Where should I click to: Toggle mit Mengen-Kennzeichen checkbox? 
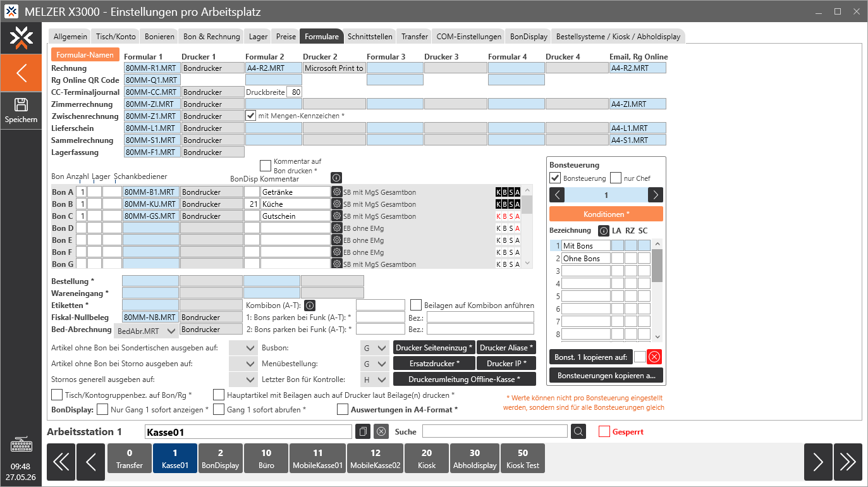click(x=251, y=116)
